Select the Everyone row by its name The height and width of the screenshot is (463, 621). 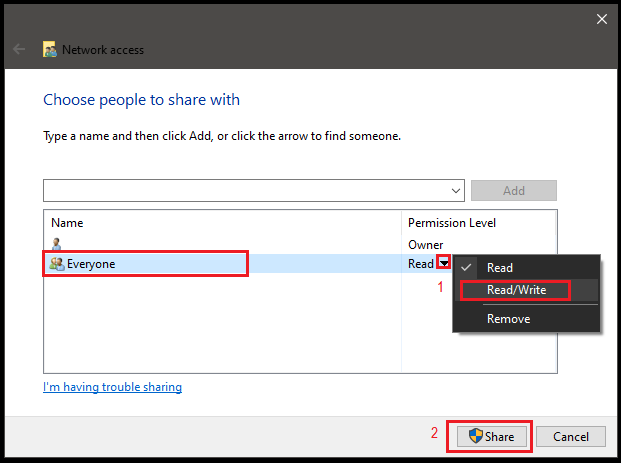click(x=91, y=264)
